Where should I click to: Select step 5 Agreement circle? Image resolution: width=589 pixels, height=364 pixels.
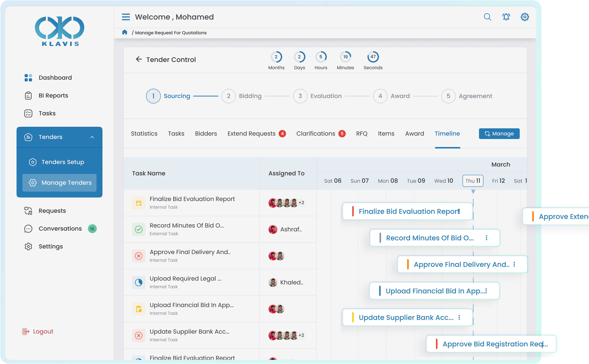click(448, 96)
